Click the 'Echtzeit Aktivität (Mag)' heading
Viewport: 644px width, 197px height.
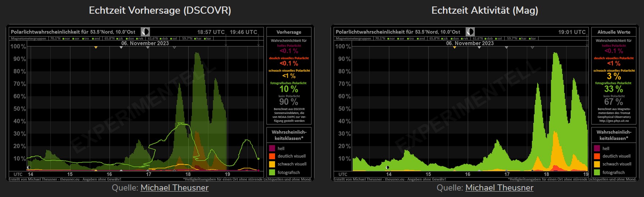[485, 10]
